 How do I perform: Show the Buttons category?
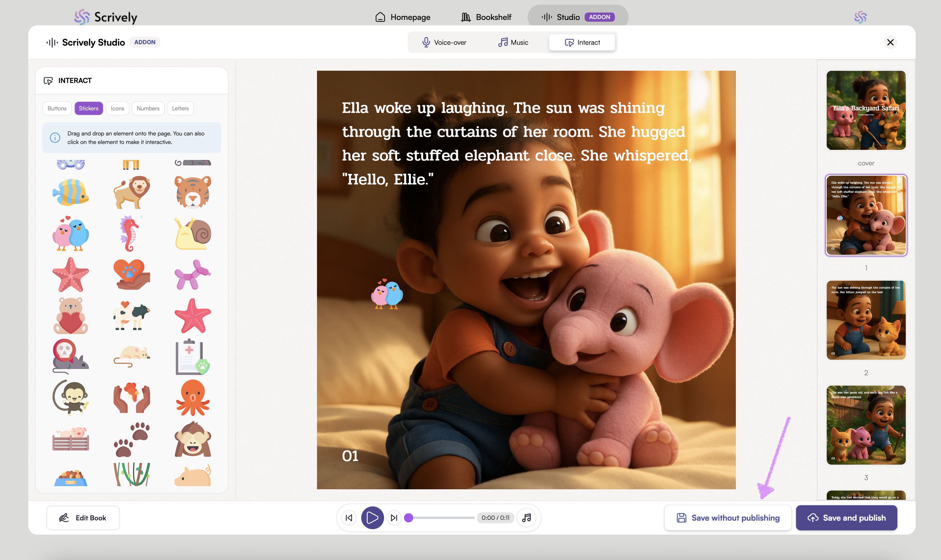57,108
